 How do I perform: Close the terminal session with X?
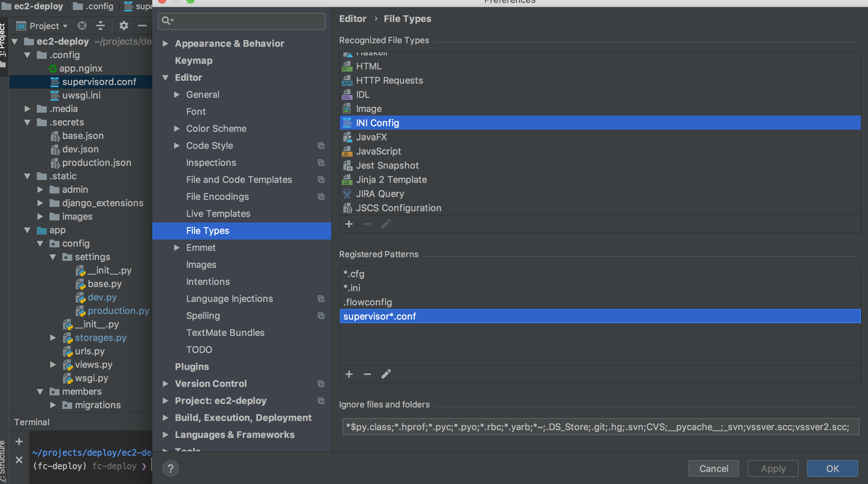(x=19, y=460)
